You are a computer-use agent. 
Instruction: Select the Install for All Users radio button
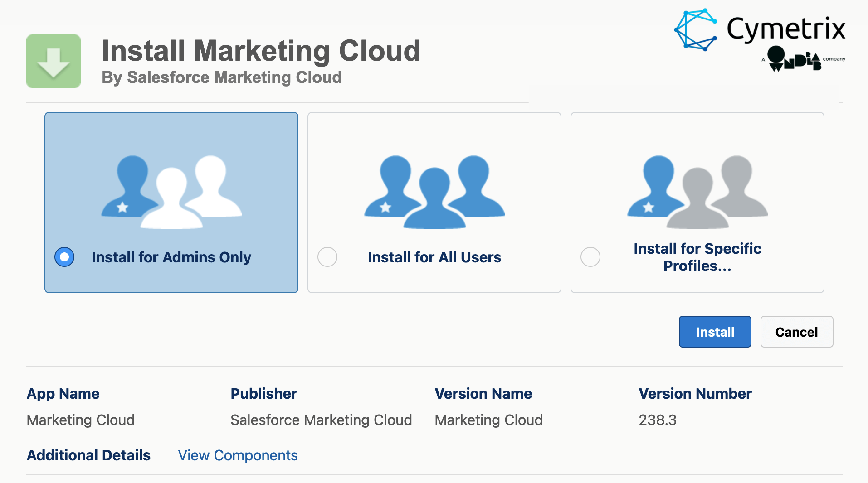click(327, 257)
